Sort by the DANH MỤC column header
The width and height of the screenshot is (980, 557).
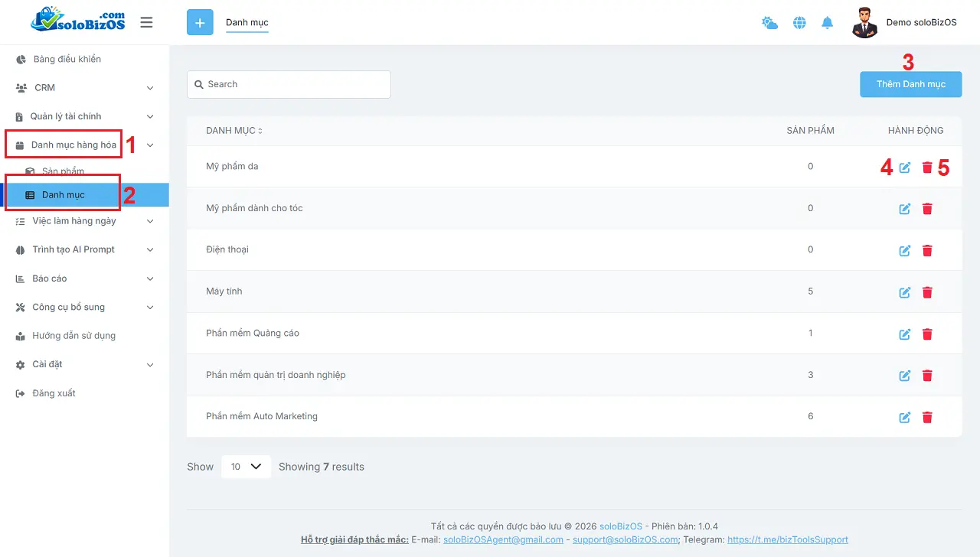[x=234, y=131]
